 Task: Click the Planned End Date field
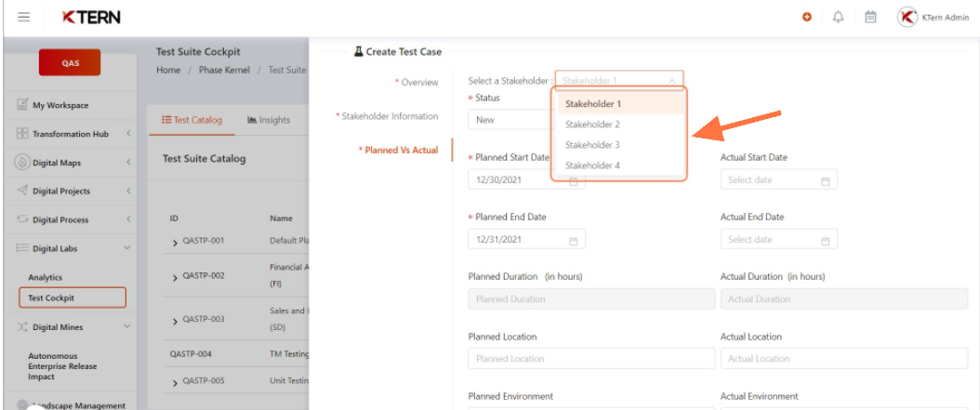pyautogui.click(x=526, y=239)
